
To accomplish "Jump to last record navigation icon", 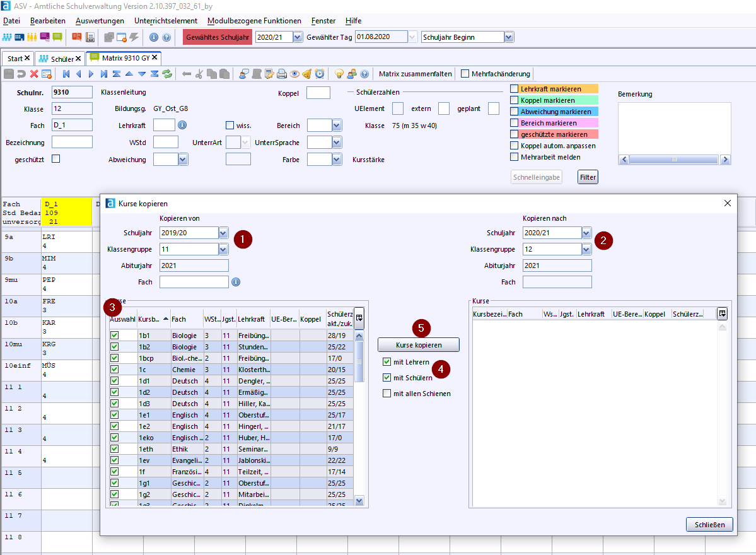I will tap(103, 74).
